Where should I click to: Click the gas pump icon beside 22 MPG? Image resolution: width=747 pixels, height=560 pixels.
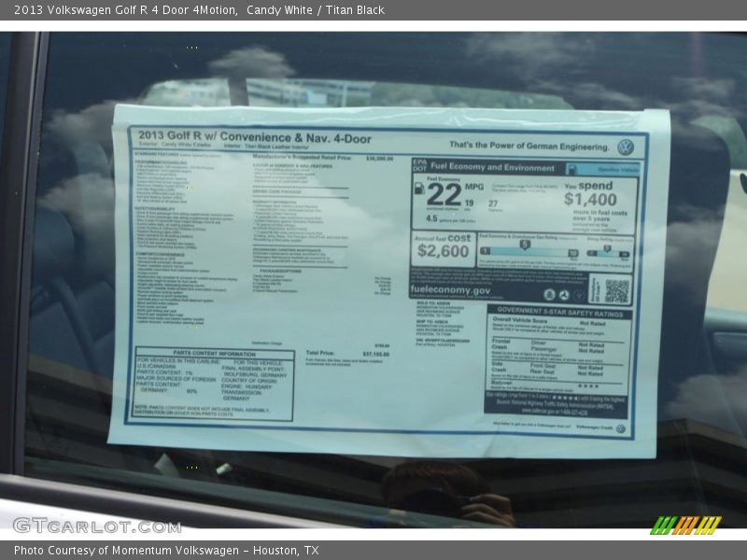[419, 189]
